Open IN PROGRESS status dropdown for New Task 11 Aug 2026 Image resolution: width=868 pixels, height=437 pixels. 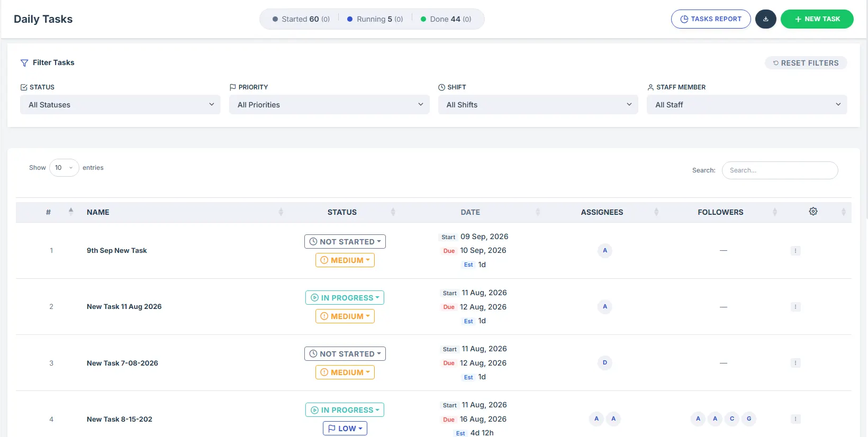pyautogui.click(x=345, y=298)
